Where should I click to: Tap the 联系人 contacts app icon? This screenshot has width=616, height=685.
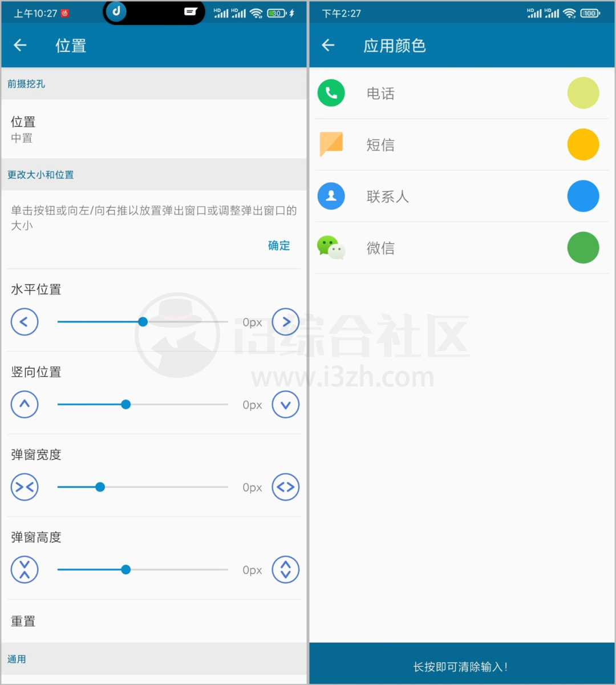pyautogui.click(x=331, y=196)
